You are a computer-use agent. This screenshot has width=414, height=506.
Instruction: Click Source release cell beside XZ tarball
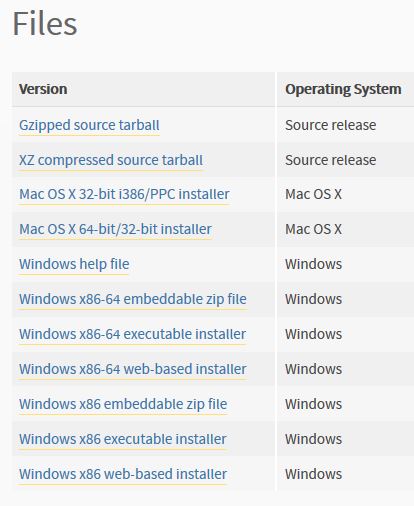click(331, 160)
